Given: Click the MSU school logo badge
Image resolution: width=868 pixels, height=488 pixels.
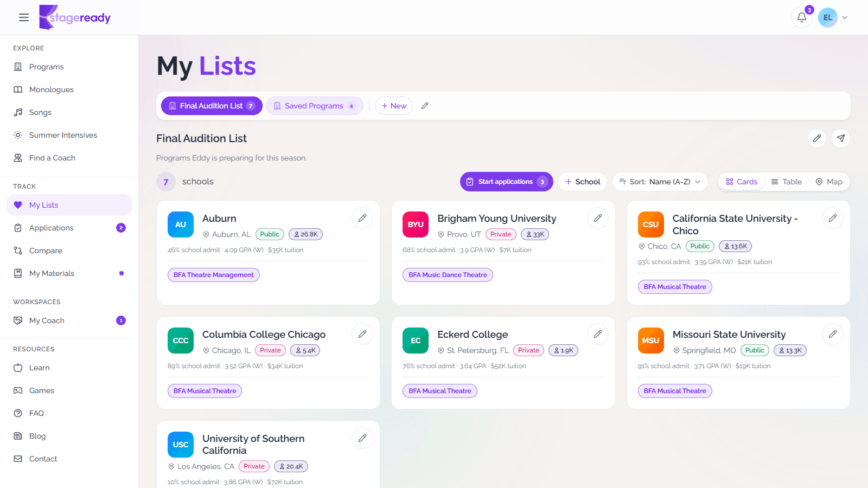Looking at the screenshot, I should [x=651, y=341].
